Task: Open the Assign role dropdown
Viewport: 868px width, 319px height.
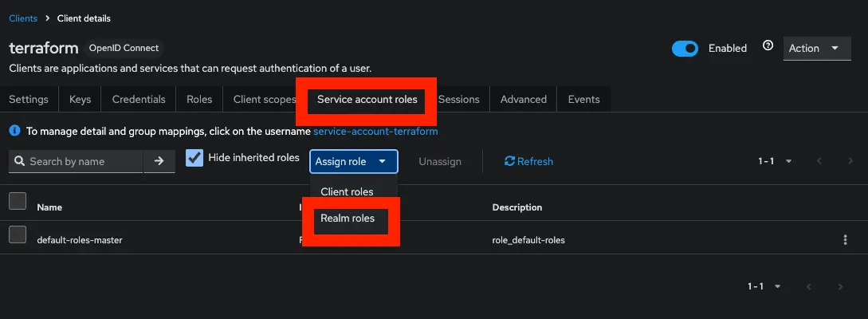Action: pyautogui.click(x=354, y=162)
